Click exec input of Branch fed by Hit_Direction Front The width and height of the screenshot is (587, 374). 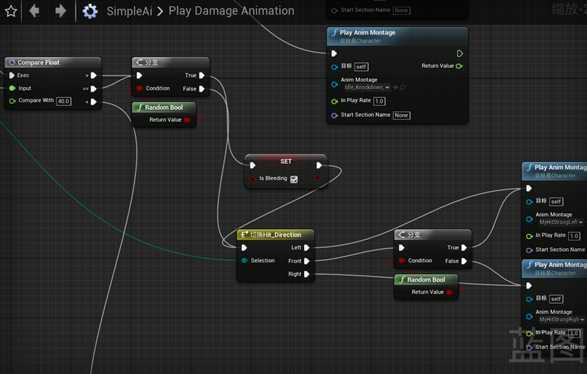(401, 247)
